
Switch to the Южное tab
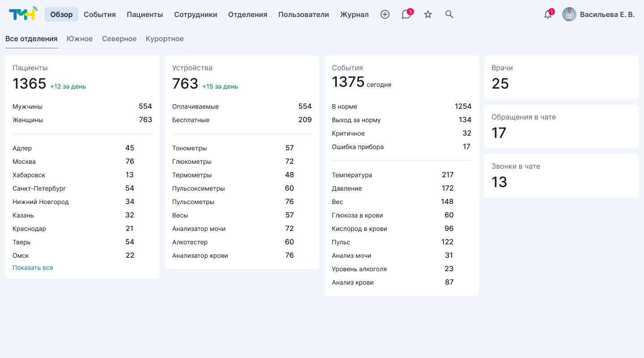click(x=80, y=39)
